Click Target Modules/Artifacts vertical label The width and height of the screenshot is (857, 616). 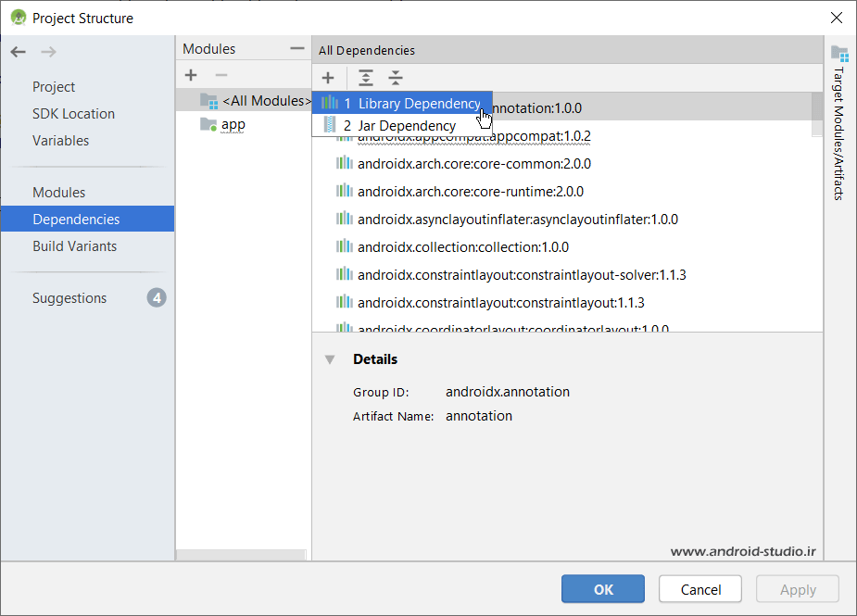(839, 134)
